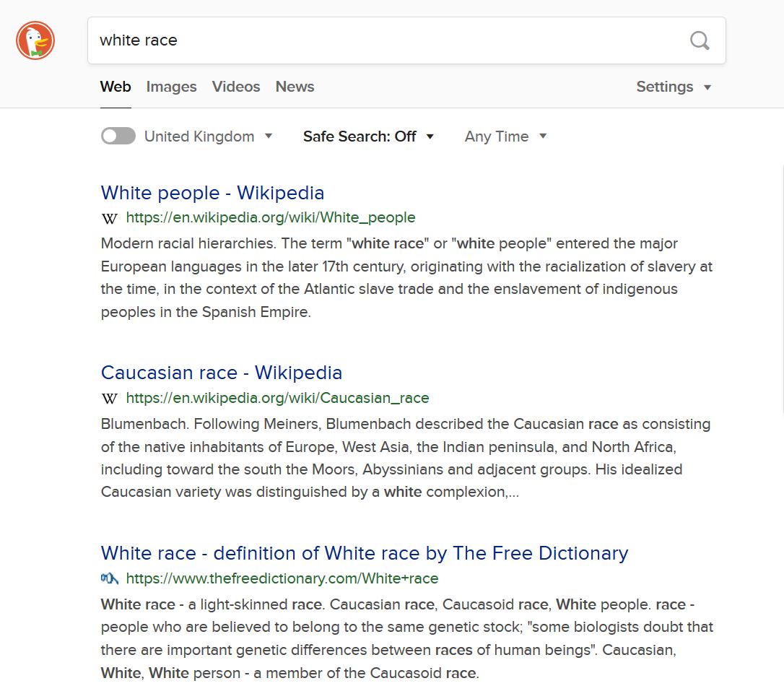Image resolution: width=784 pixels, height=699 pixels.
Task: Expand the United Kingdom region dropdown
Action: [x=208, y=136]
